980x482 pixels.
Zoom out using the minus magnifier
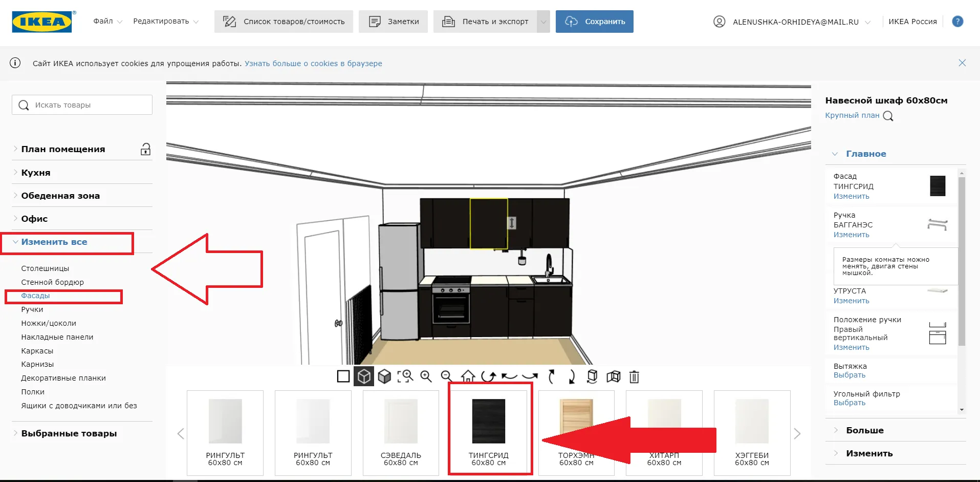447,377
